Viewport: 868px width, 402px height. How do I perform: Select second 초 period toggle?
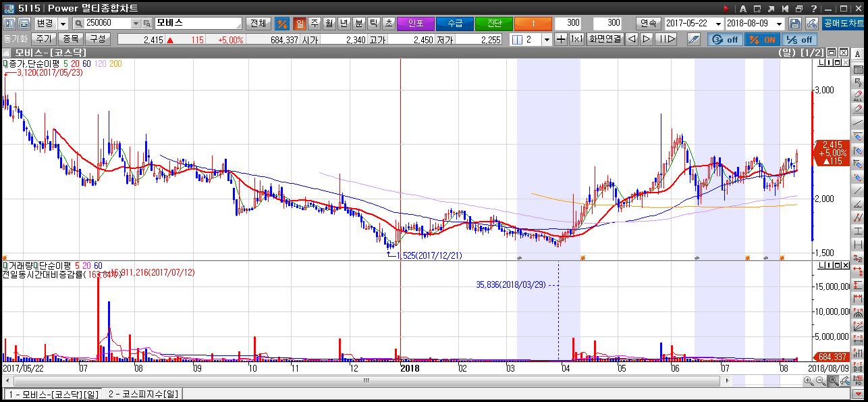[x=389, y=23]
